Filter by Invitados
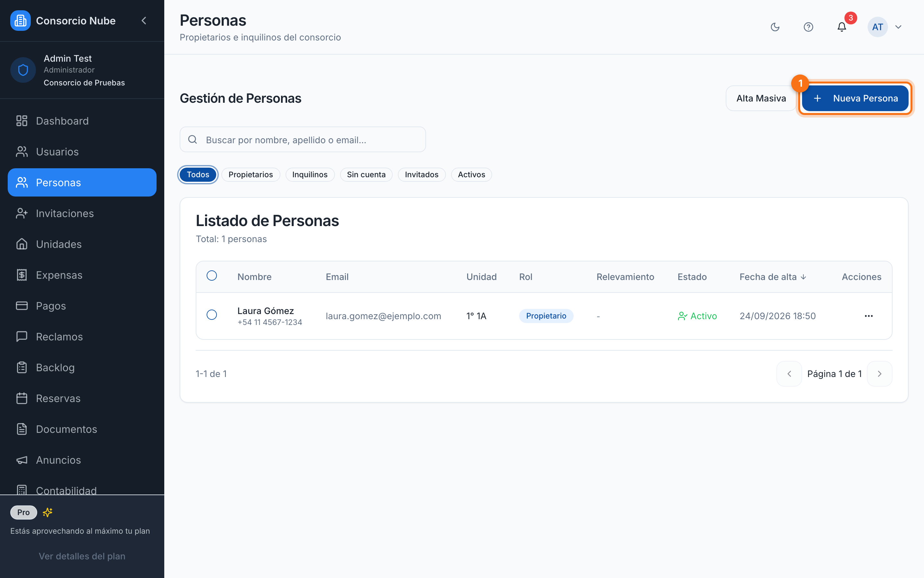 pos(422,175)
